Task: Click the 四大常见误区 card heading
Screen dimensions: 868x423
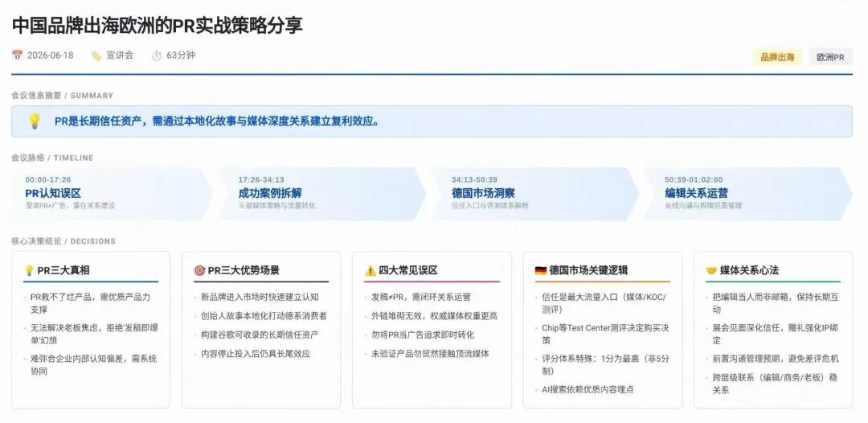Action: coord(408,271)
